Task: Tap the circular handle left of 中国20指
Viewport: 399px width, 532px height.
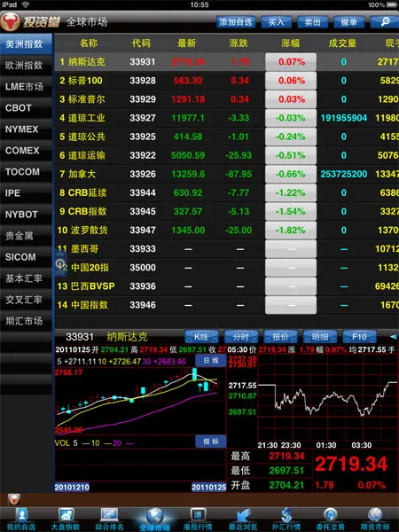Action: (60, 263)
